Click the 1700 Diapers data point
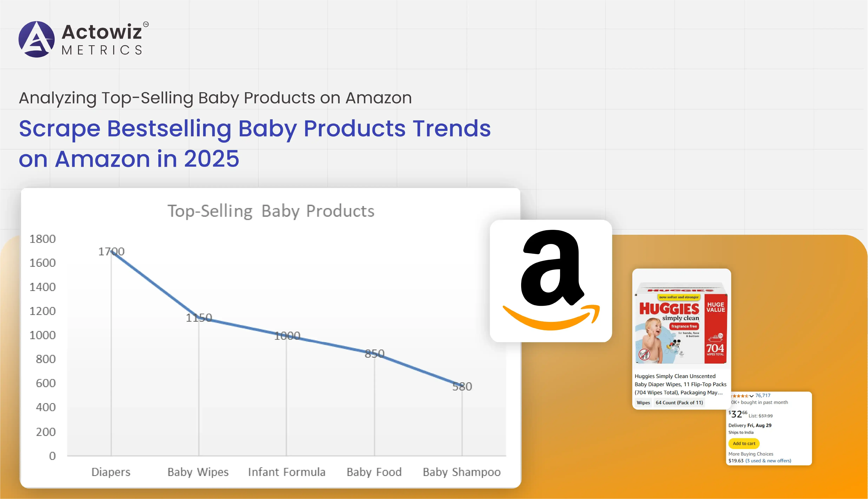 pos(111,251)
